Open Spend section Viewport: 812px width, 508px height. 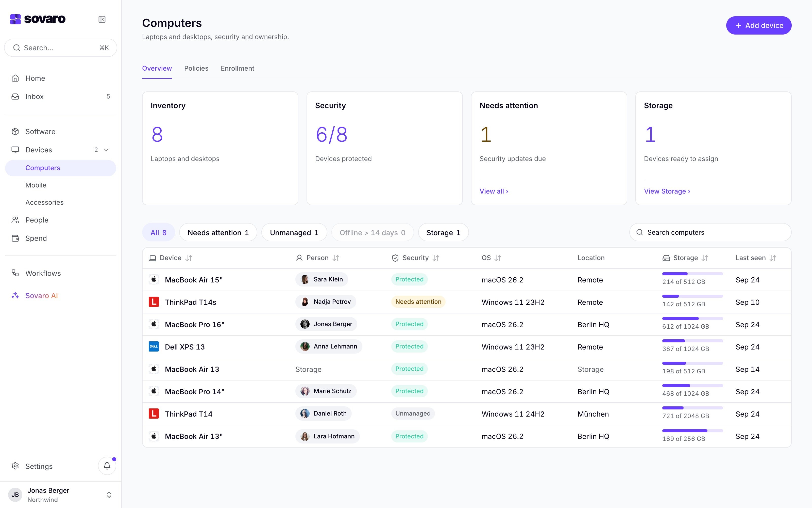coord(60,238)
